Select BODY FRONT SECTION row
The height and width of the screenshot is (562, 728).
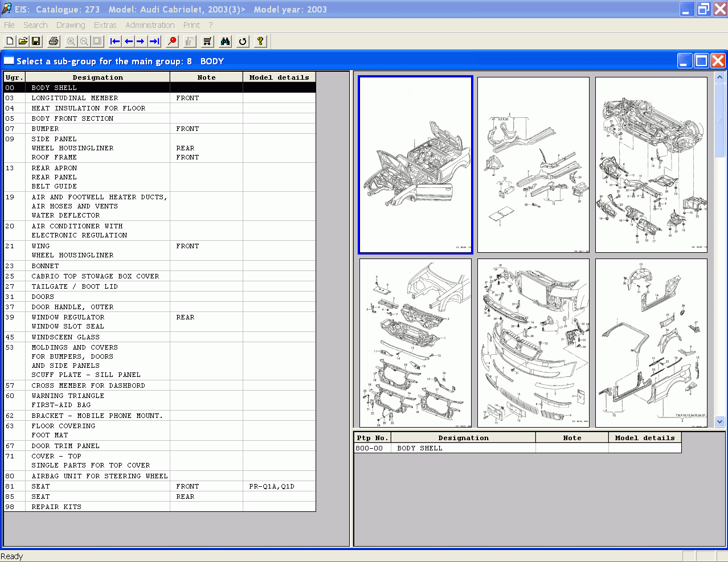(159, 118)
